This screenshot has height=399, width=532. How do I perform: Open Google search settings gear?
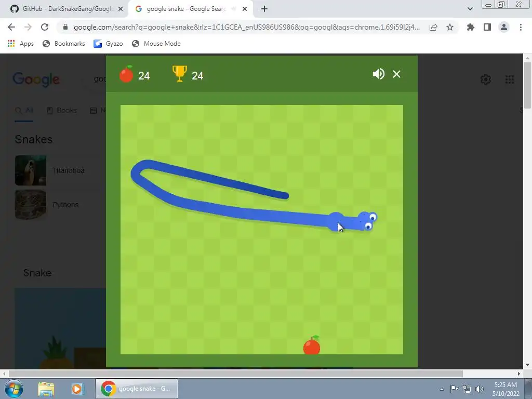pyautogui.click(x=486, y=79)
